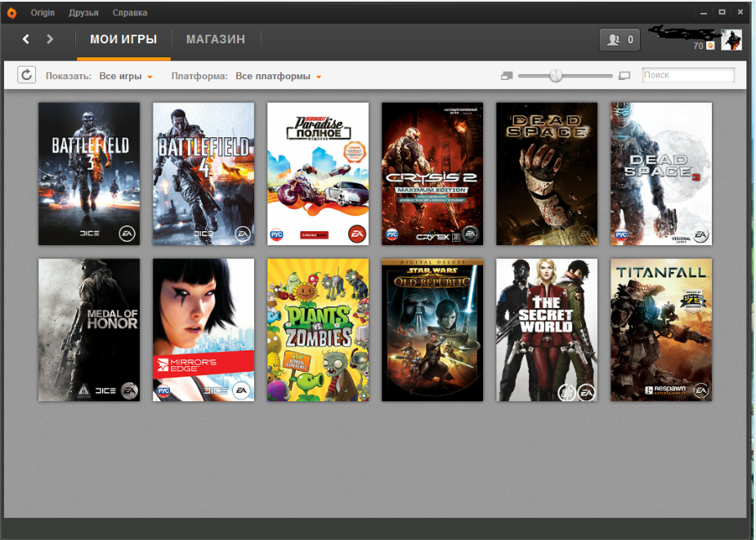Switch to the МАГАЗИН tab

pos(216,39)
